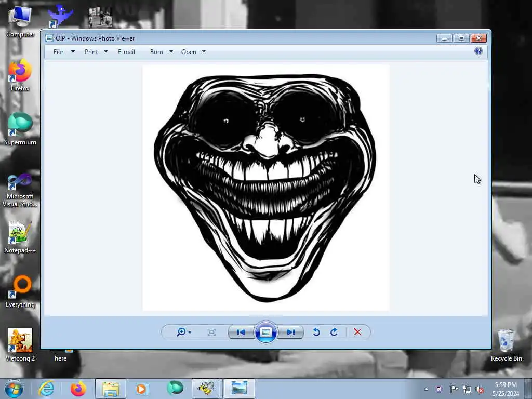Select the Vietcong 2 desktop shortcut
This screenshot has width=532, height=399.
tap(20, 345)
